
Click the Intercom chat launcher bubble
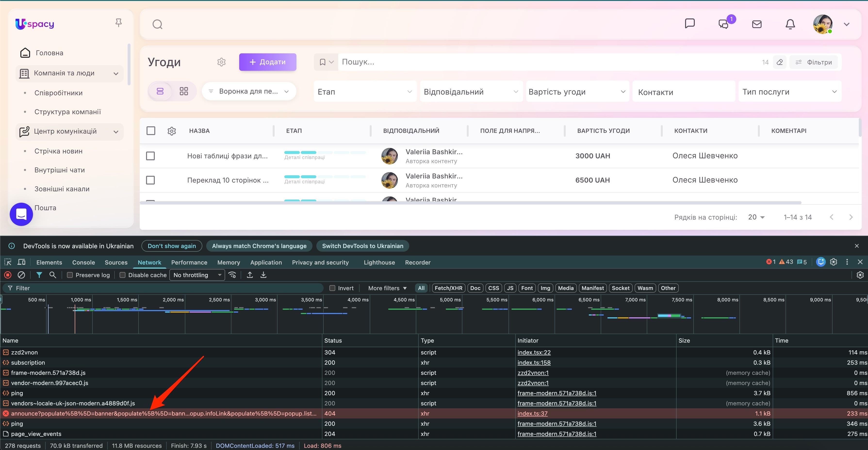click(x=21, y=214)
